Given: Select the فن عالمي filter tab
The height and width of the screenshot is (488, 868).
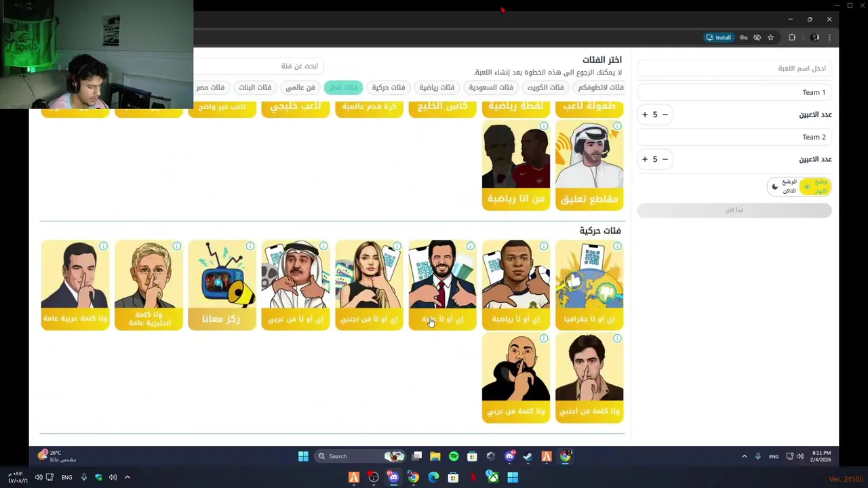Looking at the screenshot, I should [300, 87].
